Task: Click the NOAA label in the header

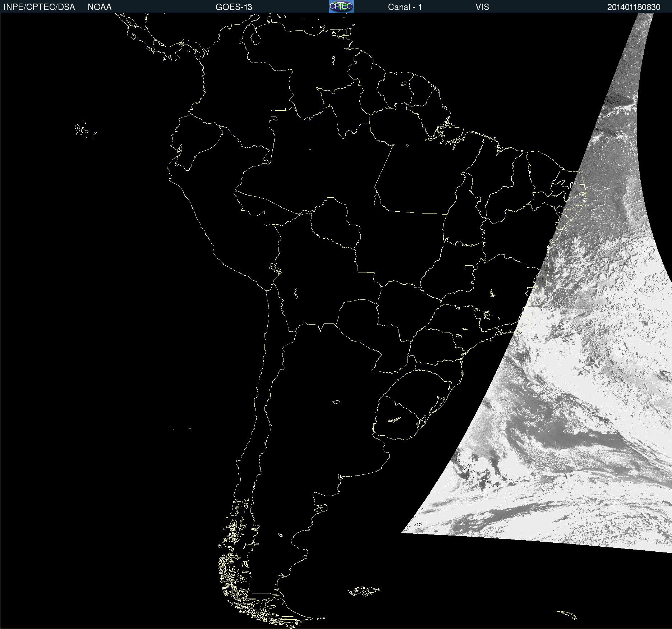Action: click(x=100, y=7)
